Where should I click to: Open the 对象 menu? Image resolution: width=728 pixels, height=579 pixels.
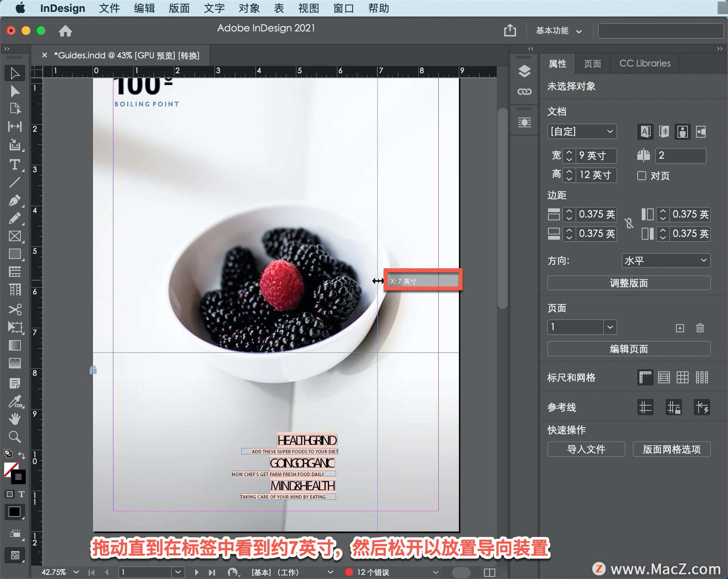coord(249,8)
